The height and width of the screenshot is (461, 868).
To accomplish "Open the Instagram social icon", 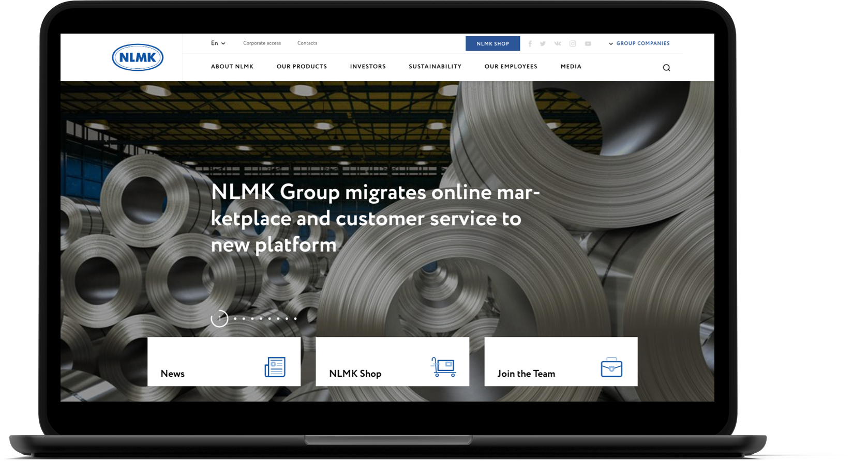I will pos(573,44).
